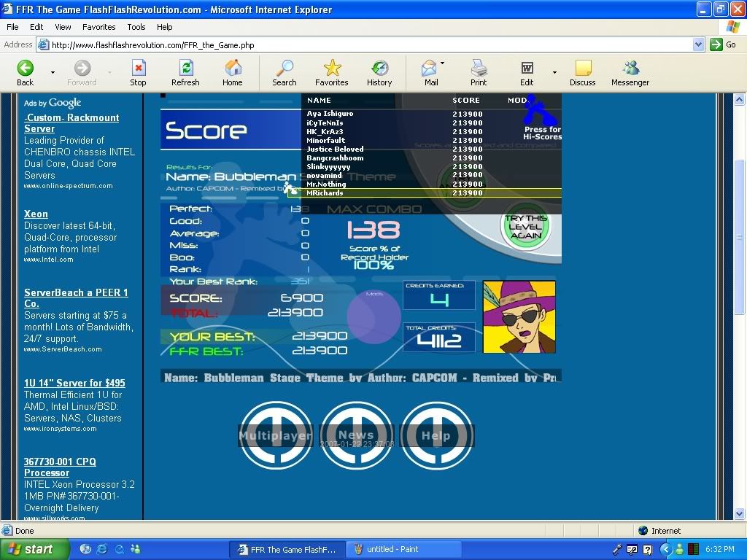Open the Favorites menu in menu bar

pyautogui.click(x=98, y=27)
